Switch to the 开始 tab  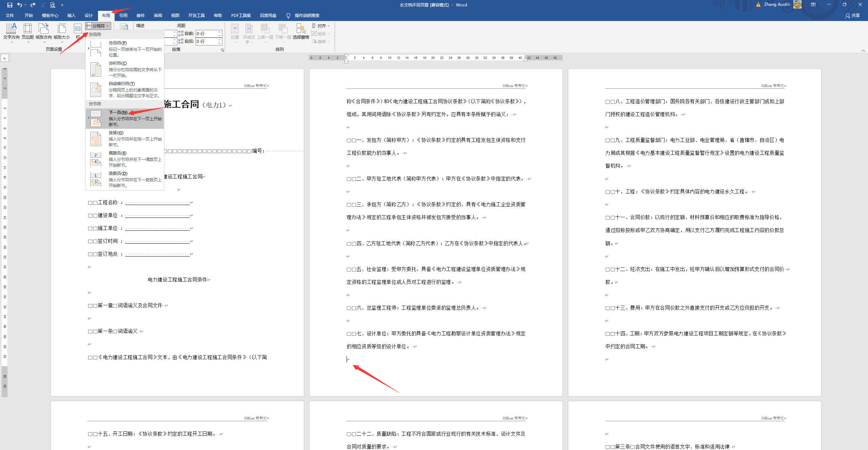28,15
